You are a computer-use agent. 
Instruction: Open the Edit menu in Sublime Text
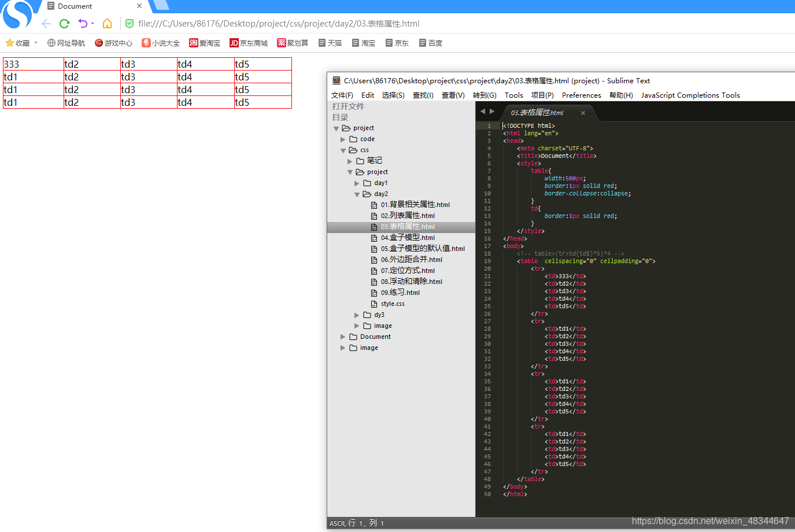[368, 95]
